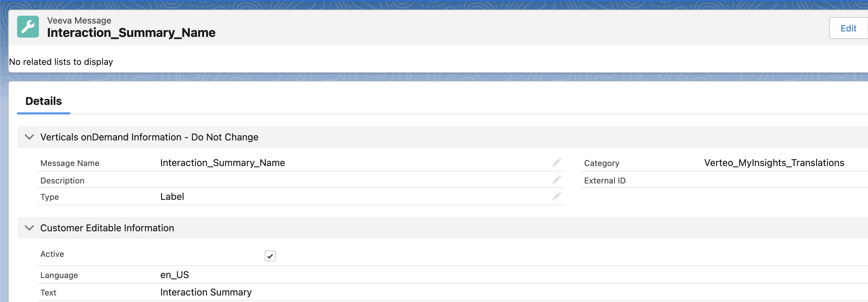Click the Veeva Message wrench icon
The height and width of the screenshot is (302, 868).
coord(28,27)
